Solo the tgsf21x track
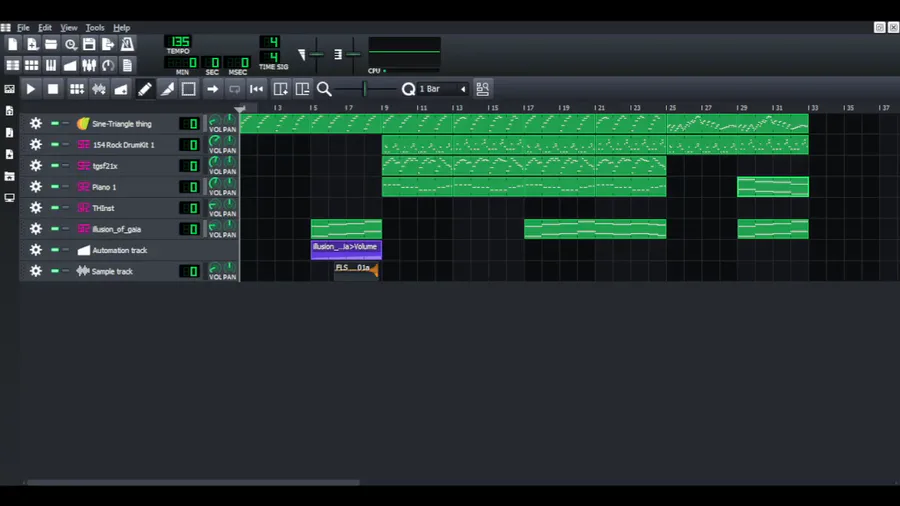Viewport: 900px width, 506px height. coord(65,166)
